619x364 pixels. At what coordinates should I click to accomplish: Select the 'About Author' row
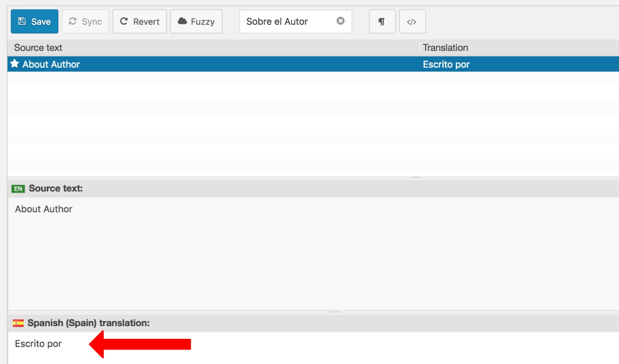[x=313, y=64]
